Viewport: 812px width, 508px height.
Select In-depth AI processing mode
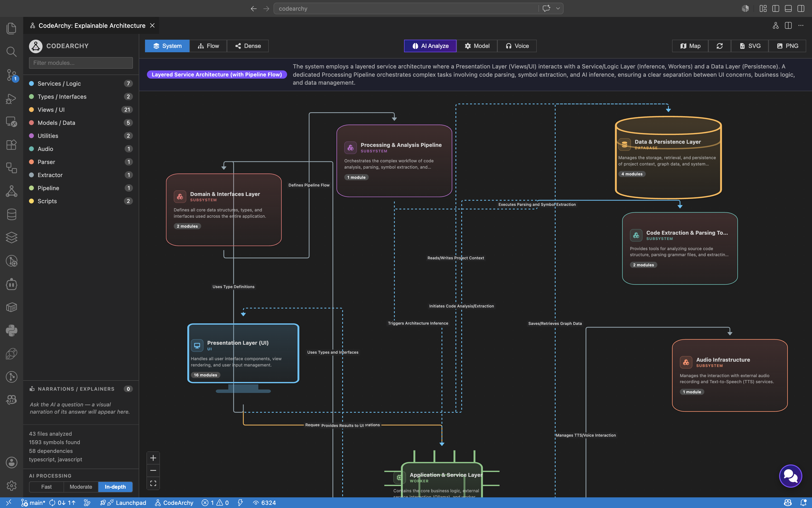coord(115,487)
